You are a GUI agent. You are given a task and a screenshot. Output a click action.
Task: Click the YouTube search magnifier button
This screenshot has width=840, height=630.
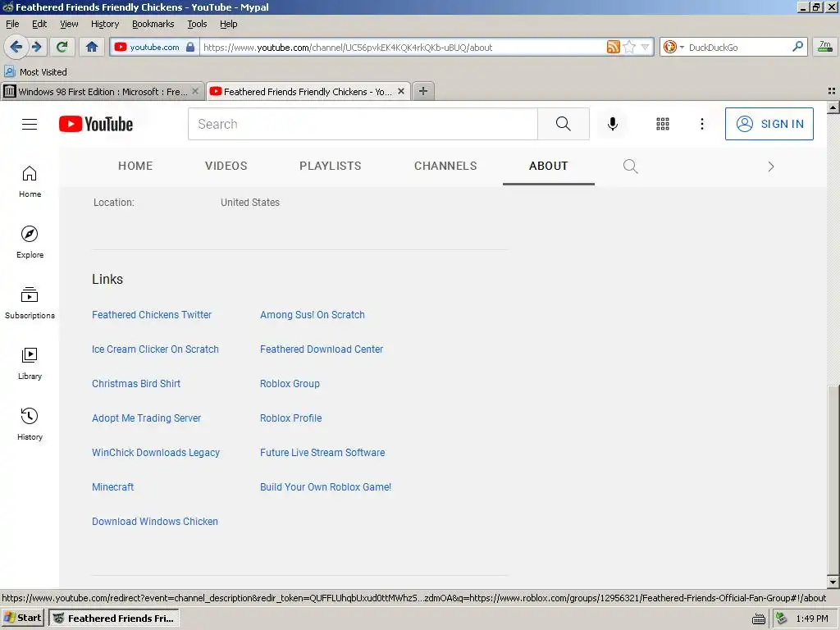[563, 125]
